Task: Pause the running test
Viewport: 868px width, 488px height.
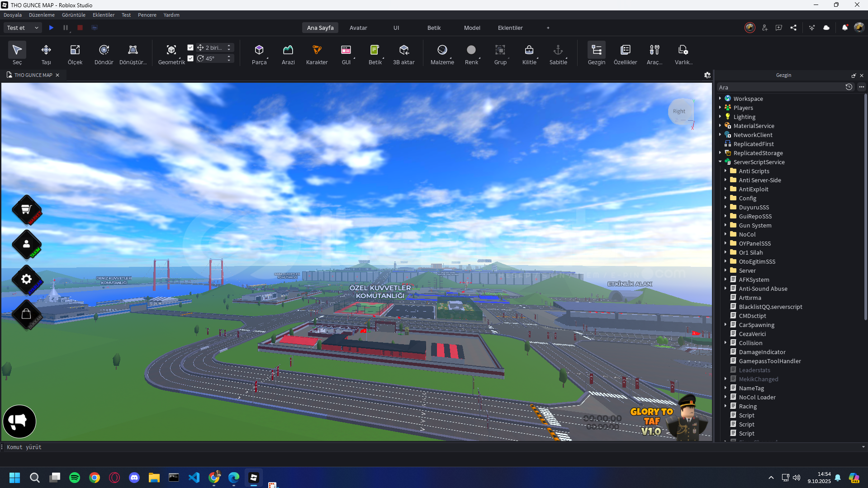Action: (x=66, y=28)
